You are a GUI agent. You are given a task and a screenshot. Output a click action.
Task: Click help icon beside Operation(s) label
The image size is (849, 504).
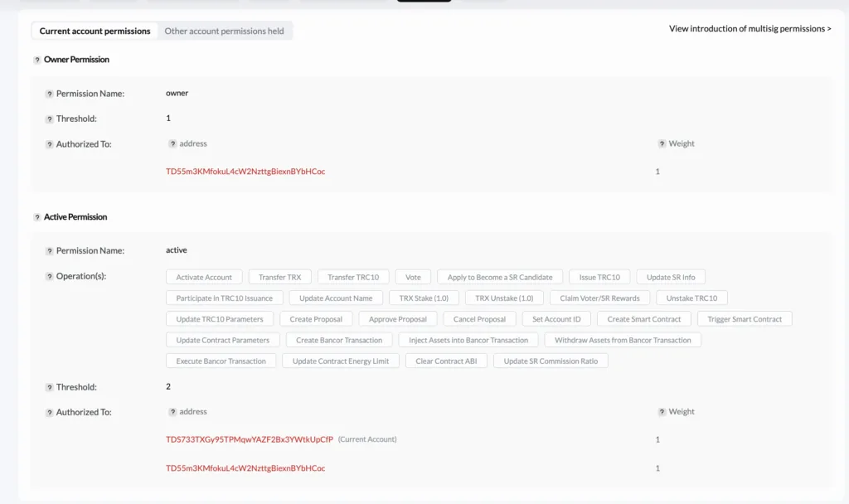[x=49, y=277]
